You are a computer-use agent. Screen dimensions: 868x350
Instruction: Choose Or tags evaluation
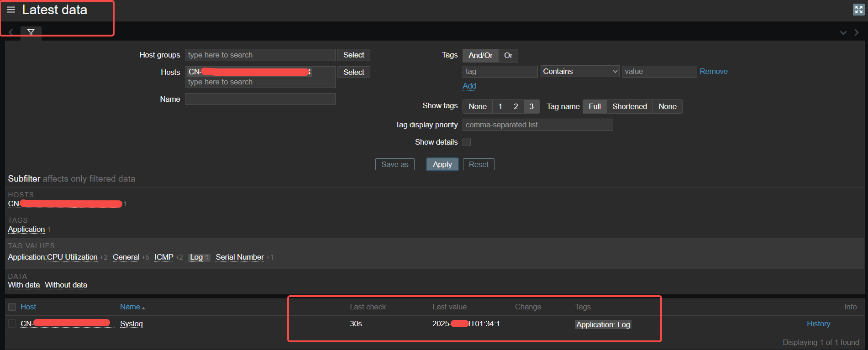[508, 55]
